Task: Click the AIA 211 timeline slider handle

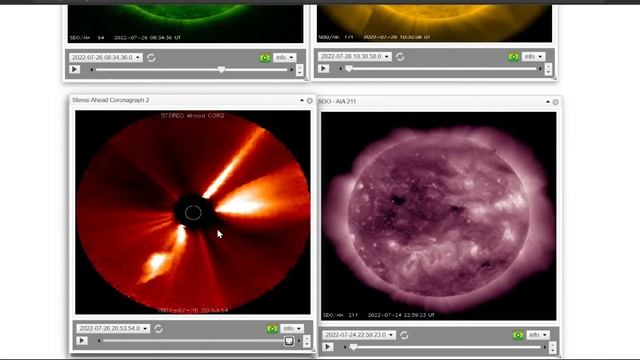Action: click(x=353, y=347)
